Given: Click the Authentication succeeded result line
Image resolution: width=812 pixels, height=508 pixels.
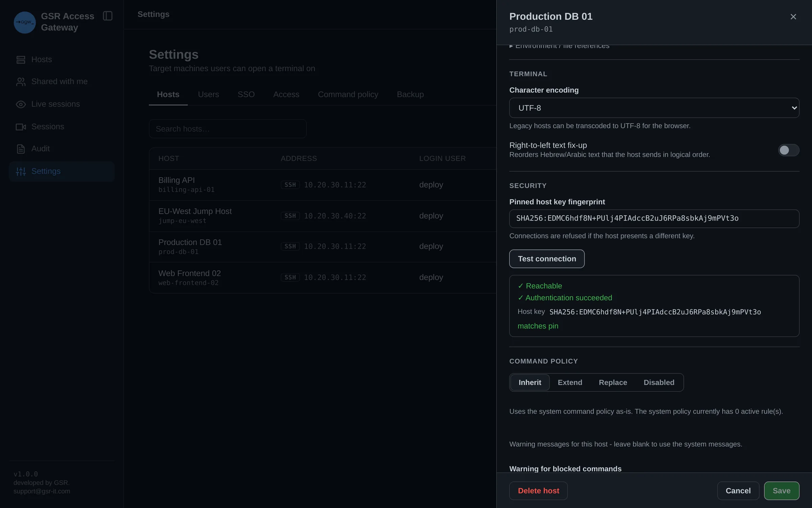Looking at the screenshot, I should click(x=565, y=298).
